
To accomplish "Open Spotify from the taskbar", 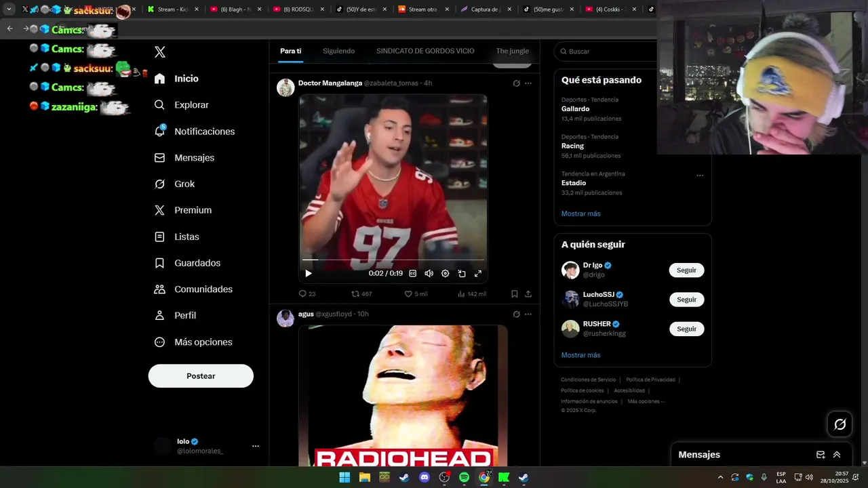I will coord(464,477).
